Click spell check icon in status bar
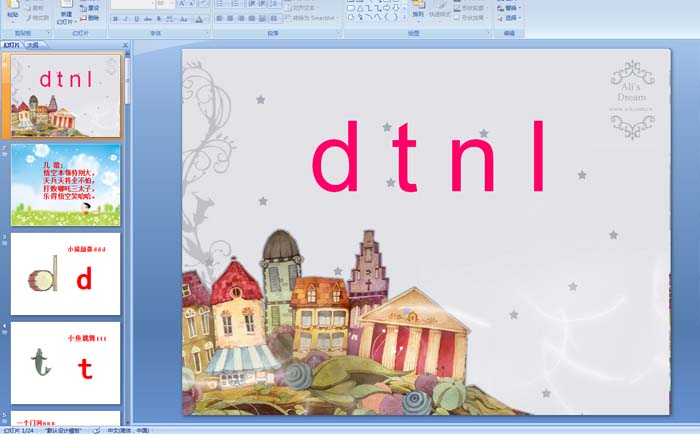 pos(96,430)
